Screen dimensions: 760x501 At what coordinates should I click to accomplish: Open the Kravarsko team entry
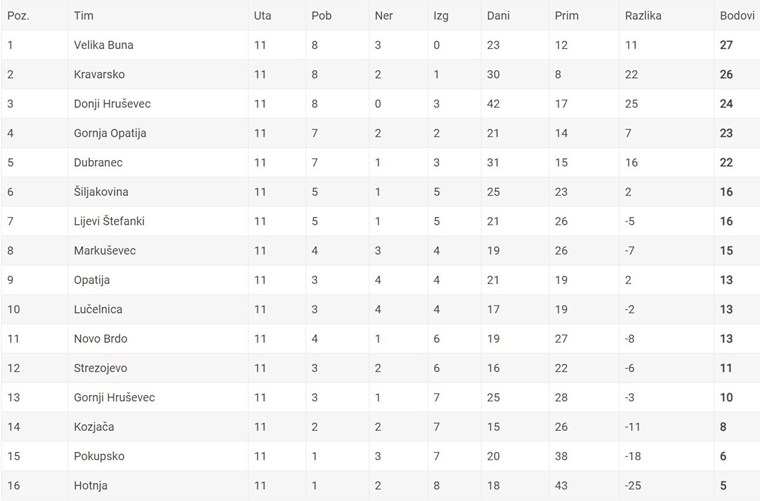click(x=99, y=74)
